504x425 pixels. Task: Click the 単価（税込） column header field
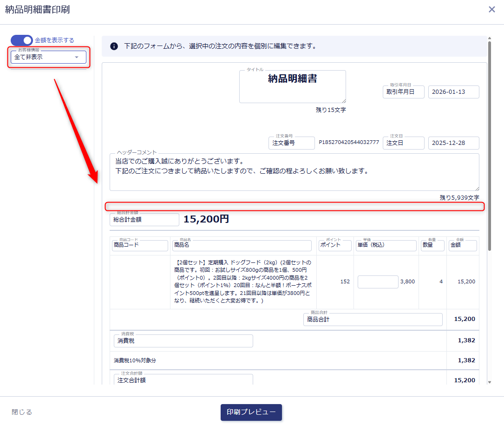click(386, 245)
